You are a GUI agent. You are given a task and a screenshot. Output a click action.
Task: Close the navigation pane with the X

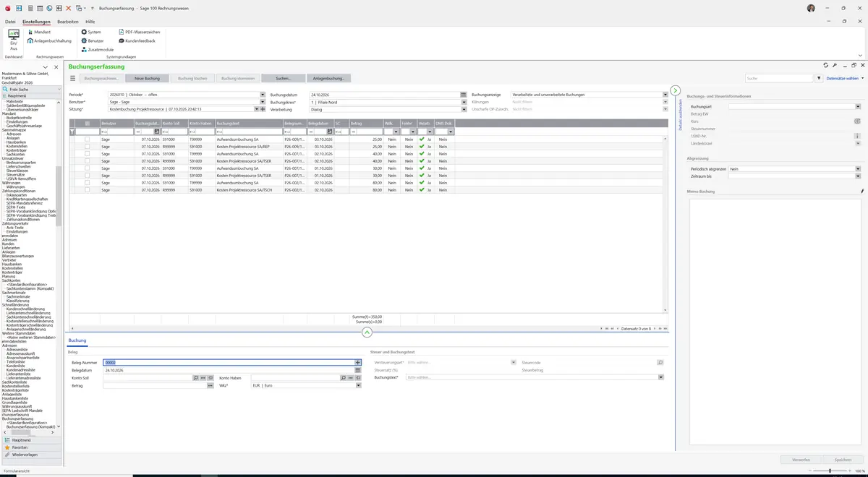pyautogui.click(x=56, y=67)
